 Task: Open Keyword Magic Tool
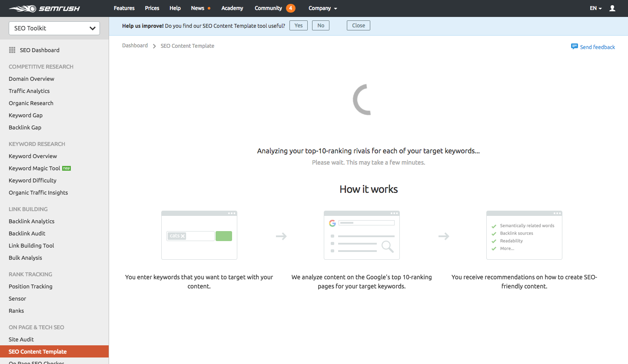(34, 168)
